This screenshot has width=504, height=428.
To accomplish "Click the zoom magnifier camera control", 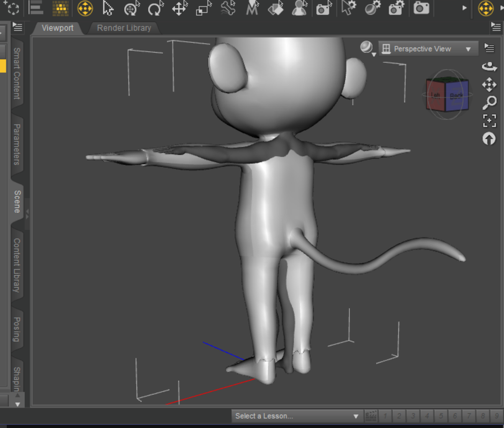I will pyautogui.click(x=489, y=103).
